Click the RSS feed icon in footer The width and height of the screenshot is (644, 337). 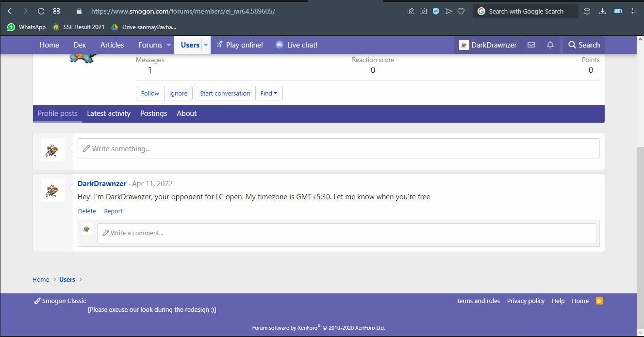600,301
